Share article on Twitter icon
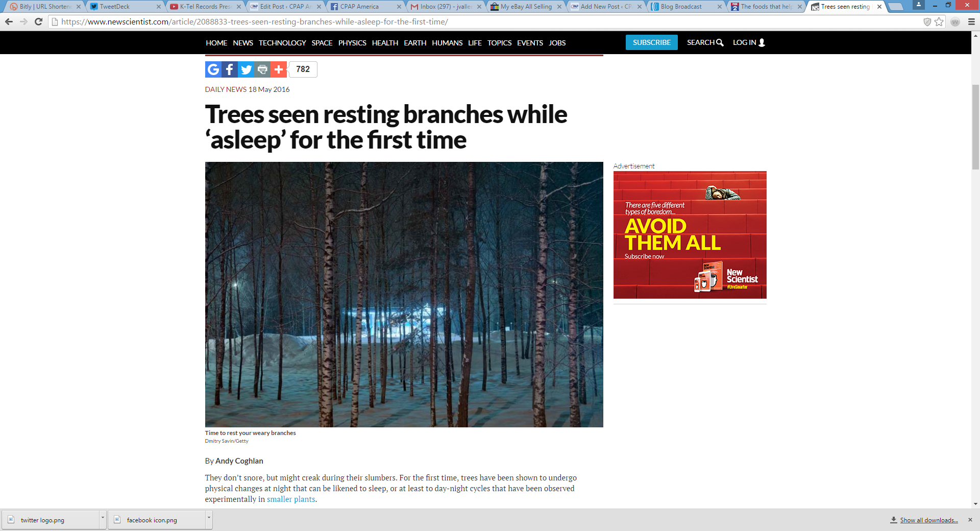The width and height of the screenshot is (980, 531). [x=246, y=69]
